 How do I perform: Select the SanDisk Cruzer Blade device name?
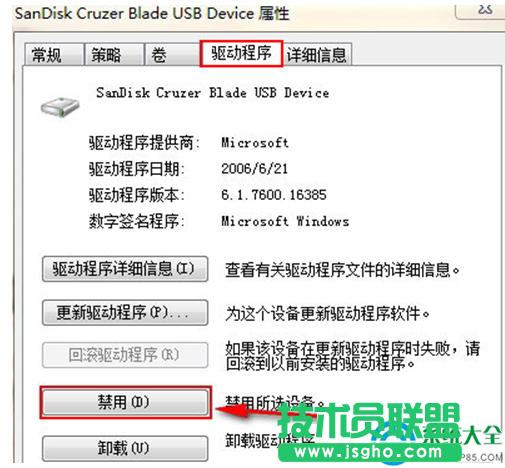click(x=213, y=93)
